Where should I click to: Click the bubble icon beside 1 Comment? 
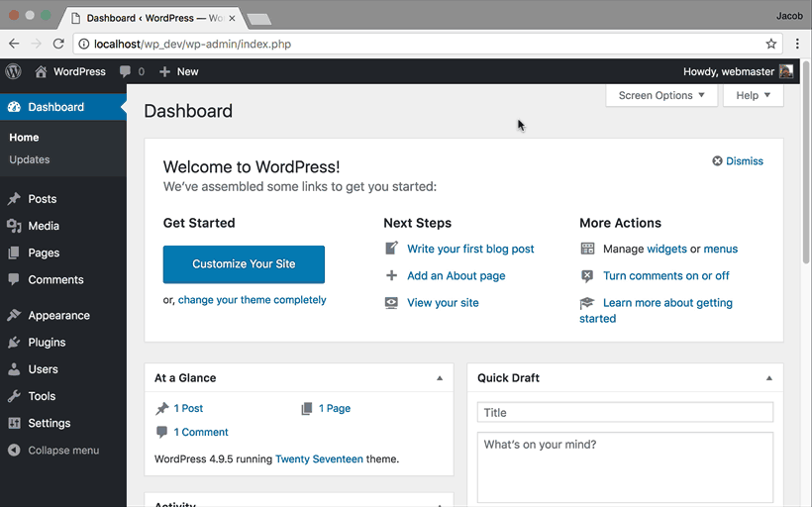161,432
